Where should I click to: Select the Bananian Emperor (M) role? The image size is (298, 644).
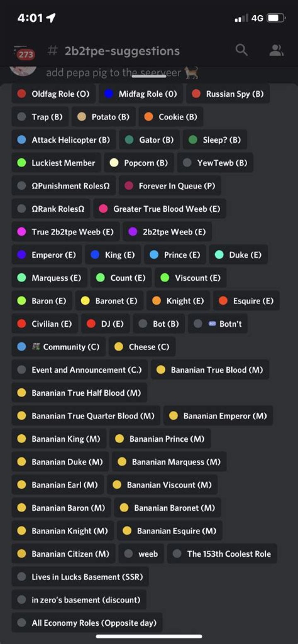pyautogui.click(x=218, y=416)
